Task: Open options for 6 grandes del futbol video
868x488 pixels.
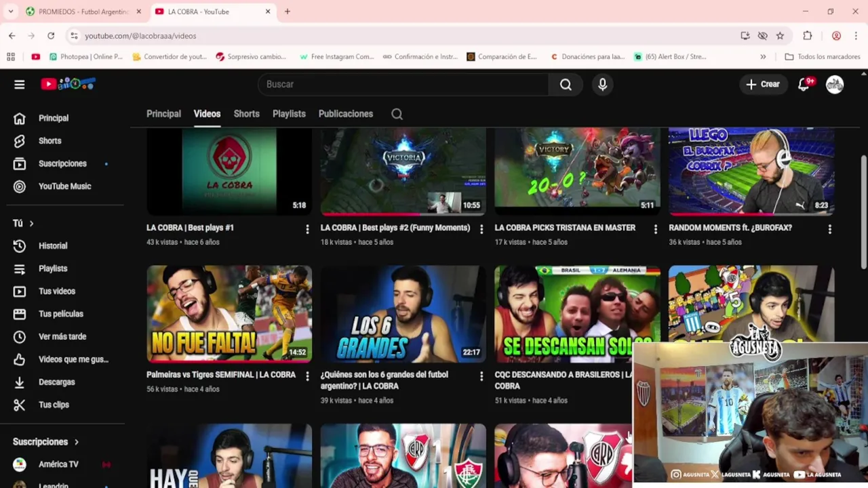Action: tap(481, 375)
